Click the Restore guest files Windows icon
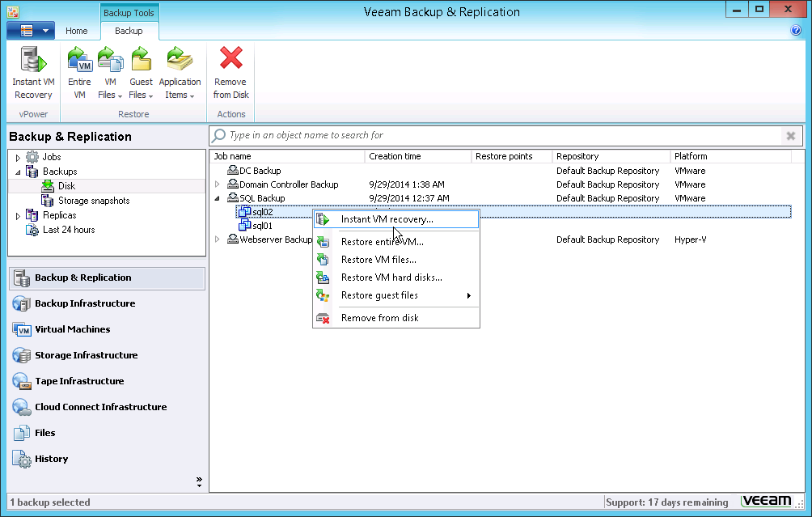This screenshot has width=812, height=517. 323,295
